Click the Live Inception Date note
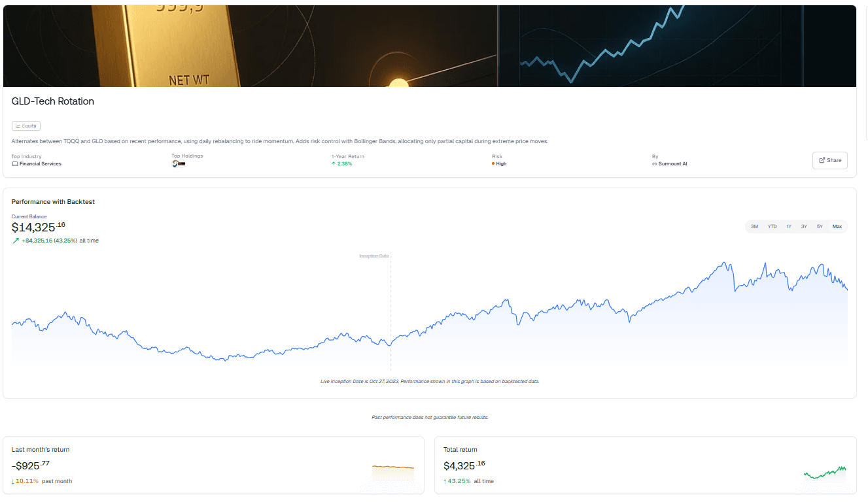This screenshot has height=504, width=868. point(430,381)
